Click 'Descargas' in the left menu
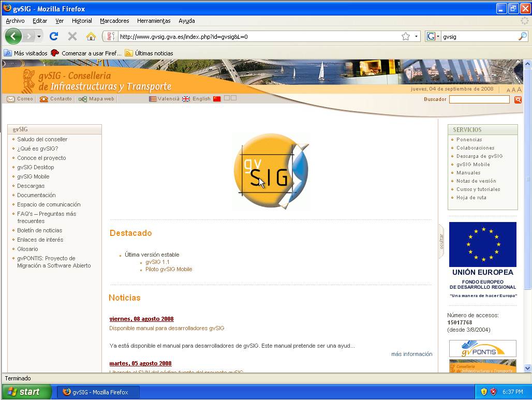532x400 pixels. pos(31,186)
